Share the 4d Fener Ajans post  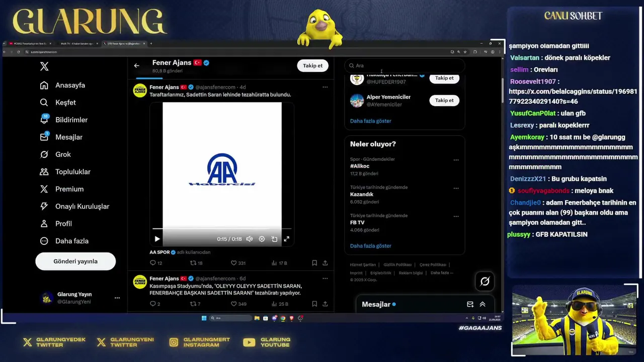click(x=325, y=263)
